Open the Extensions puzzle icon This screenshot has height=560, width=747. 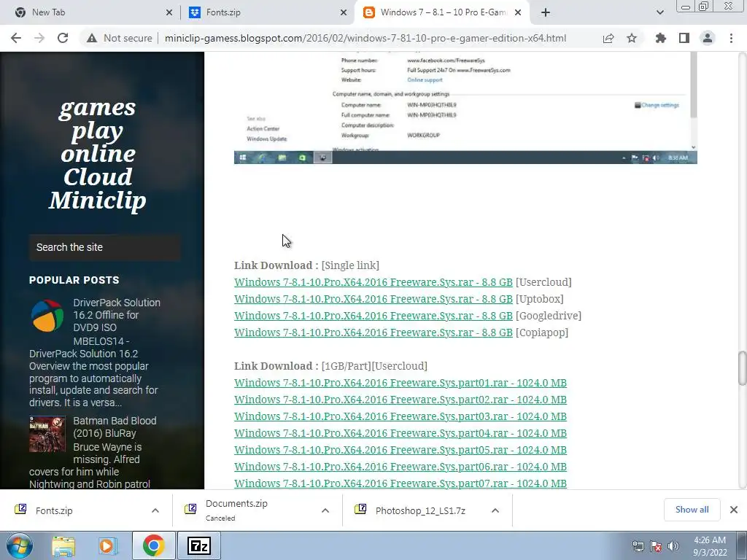click(x=661, y=38)
